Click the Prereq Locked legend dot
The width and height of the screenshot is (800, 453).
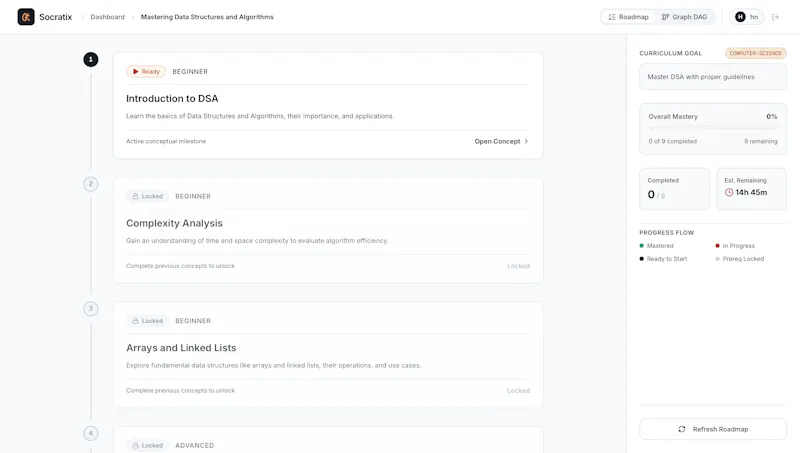tap(717, 259)
